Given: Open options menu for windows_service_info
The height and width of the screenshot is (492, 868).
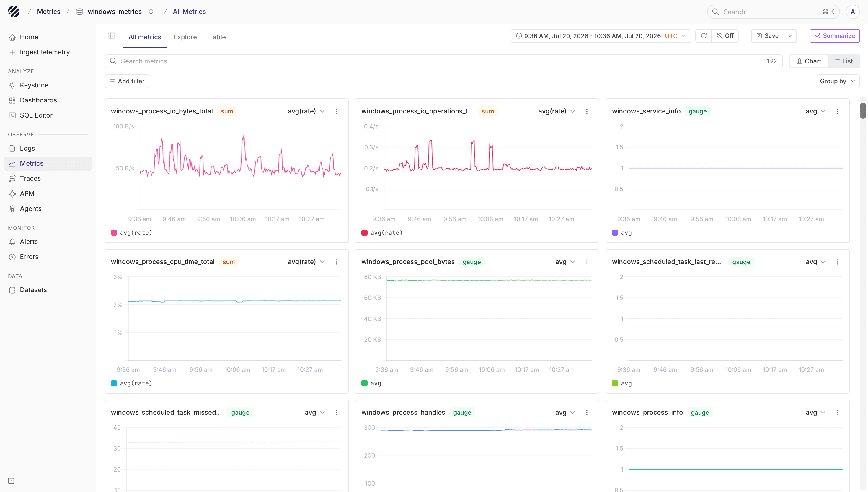Looking at the screenshot, I should [837, 111].
